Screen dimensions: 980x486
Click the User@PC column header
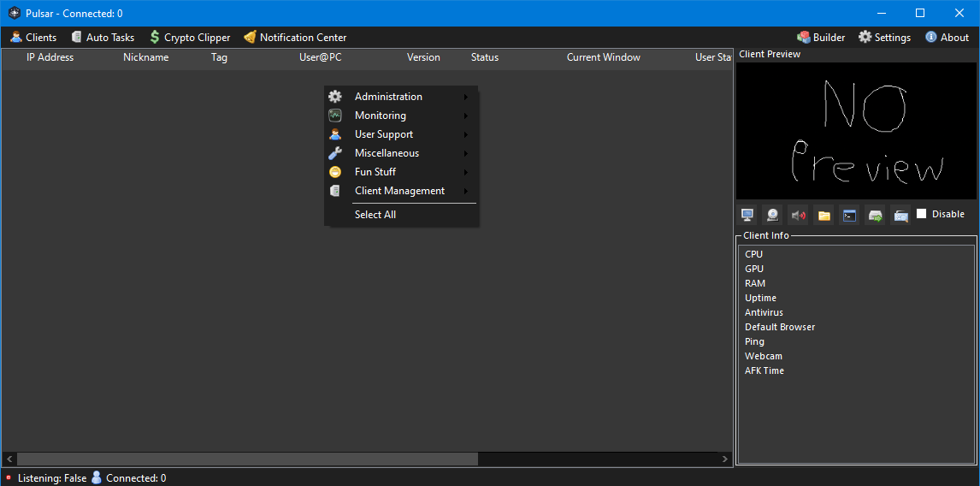pyautogui.click(x=321, y=57)
